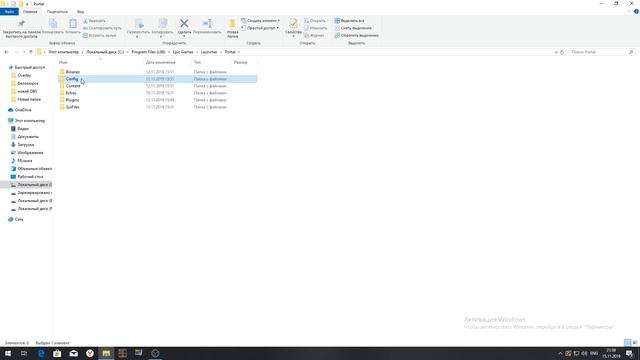Open the Overlay quick access folder
The width and height of the screenshot is (640, 360).
[x=24, y=76]
